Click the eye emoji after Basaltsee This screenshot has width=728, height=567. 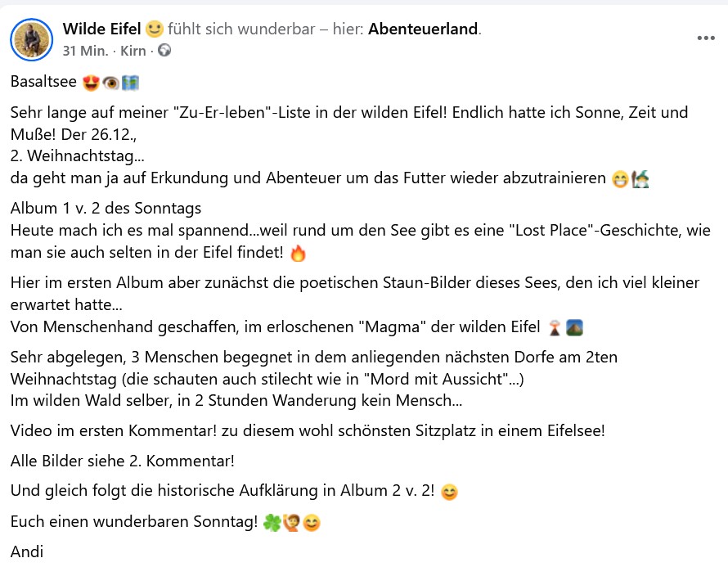(110, 82)
